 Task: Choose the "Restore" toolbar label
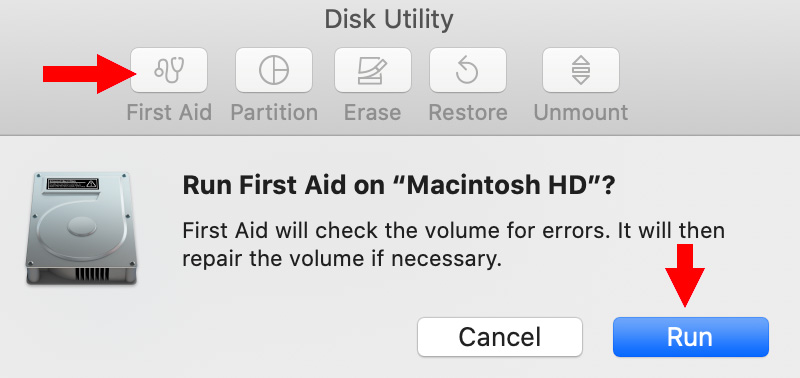(x=468, y=112)
